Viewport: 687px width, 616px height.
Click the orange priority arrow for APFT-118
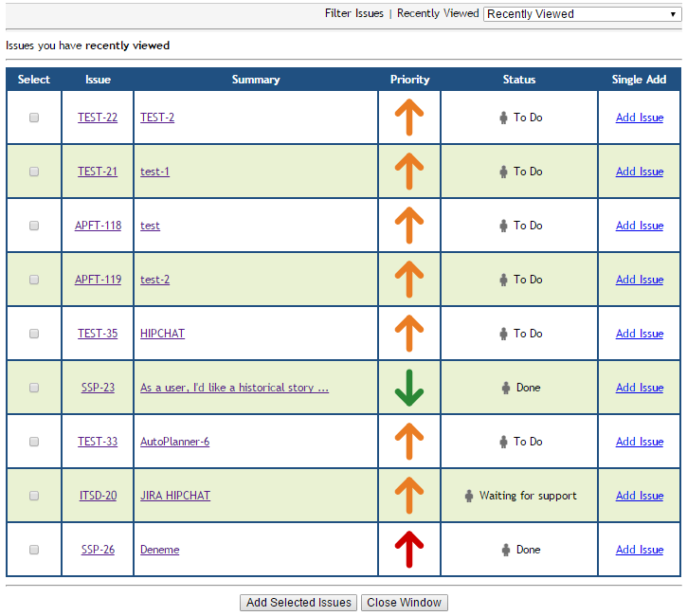pos(409,226)
